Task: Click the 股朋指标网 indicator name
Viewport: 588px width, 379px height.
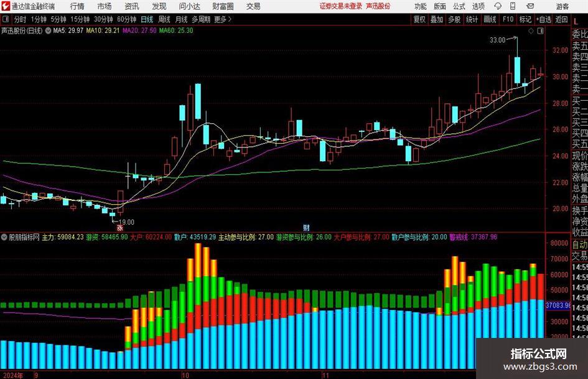Action: tap(24, 237)
